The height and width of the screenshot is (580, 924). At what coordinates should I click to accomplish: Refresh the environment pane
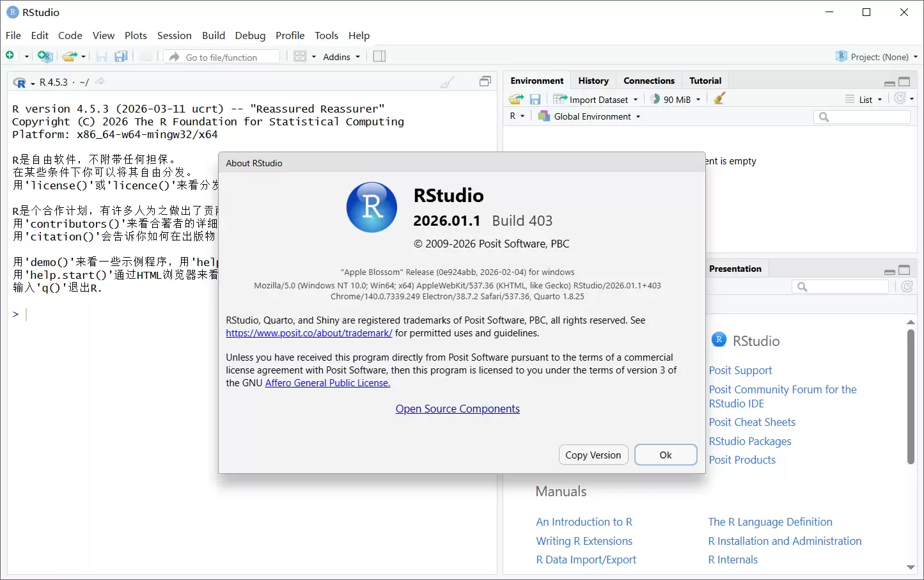coord(900,98)
